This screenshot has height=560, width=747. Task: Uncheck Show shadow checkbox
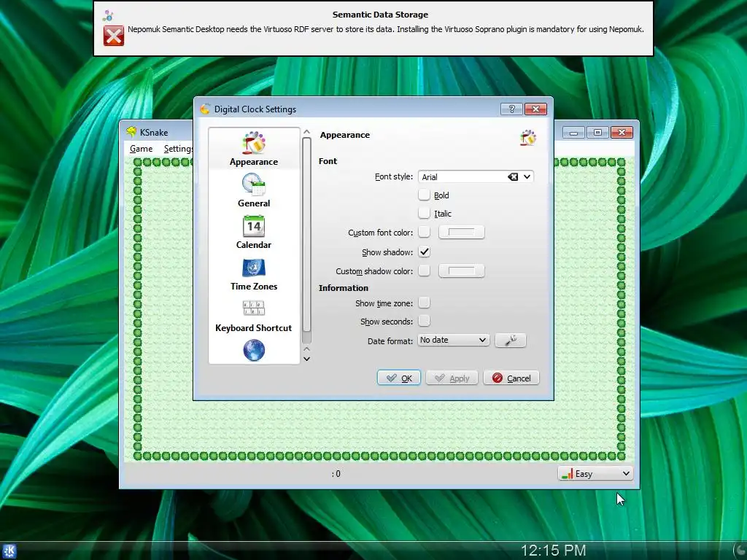(424, 252)
